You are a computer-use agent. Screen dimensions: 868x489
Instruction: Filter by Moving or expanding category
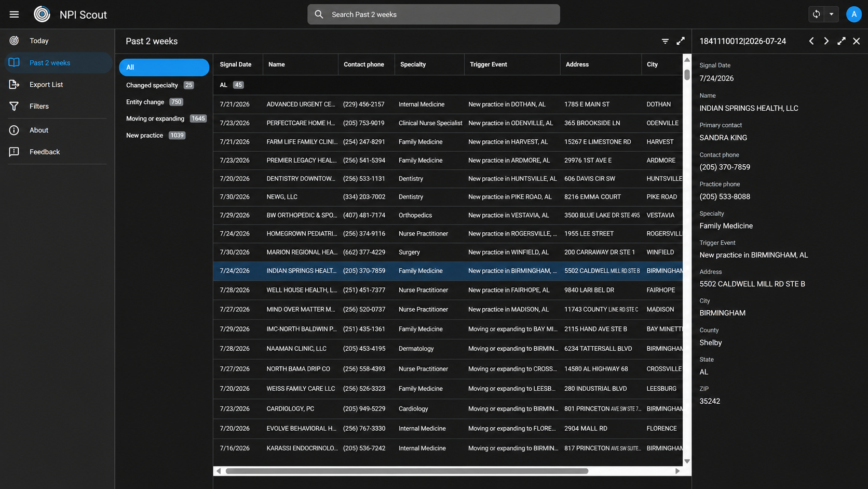tap(164, 118)
